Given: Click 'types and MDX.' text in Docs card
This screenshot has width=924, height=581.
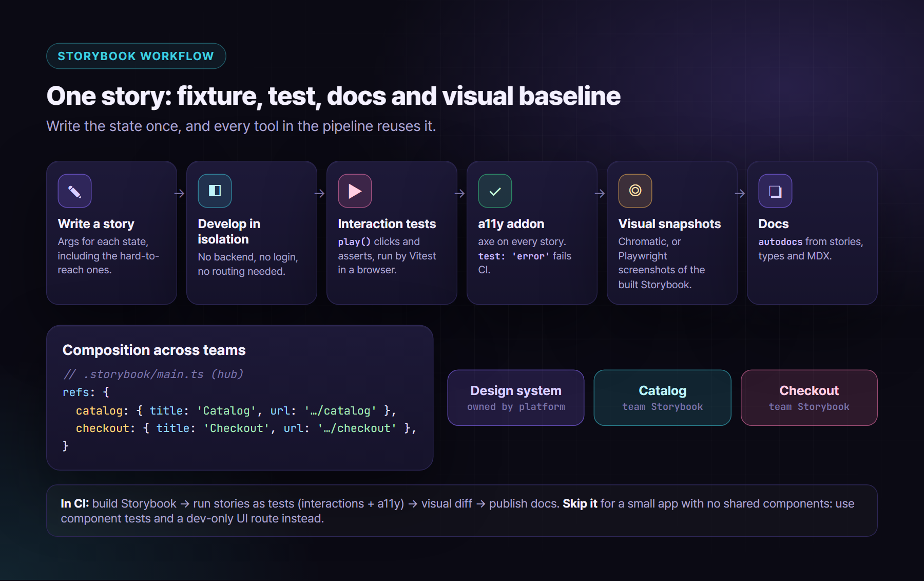Looking at the screenshot, I should pos(795,256).
